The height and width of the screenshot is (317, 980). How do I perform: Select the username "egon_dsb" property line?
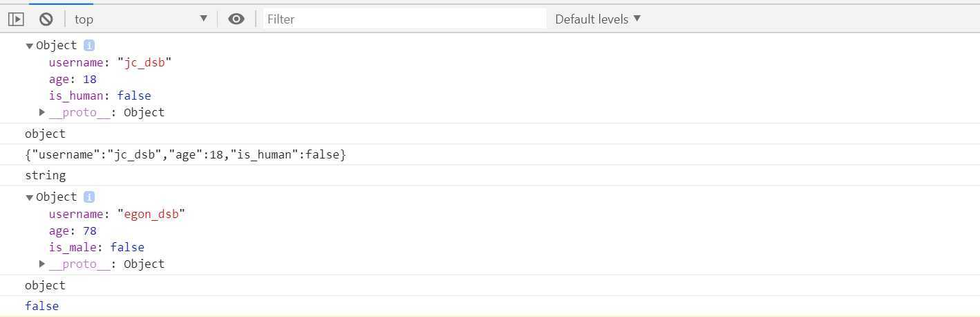click(117, 214)
